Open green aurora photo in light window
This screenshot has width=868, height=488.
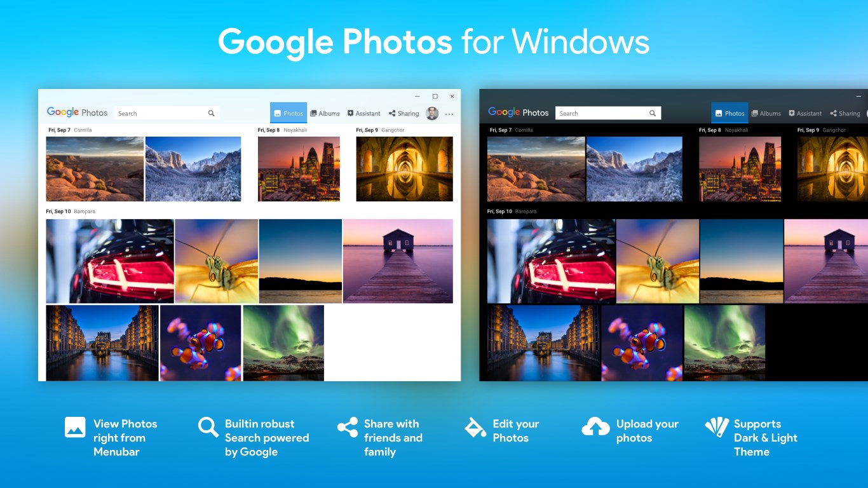pos(283,343)
